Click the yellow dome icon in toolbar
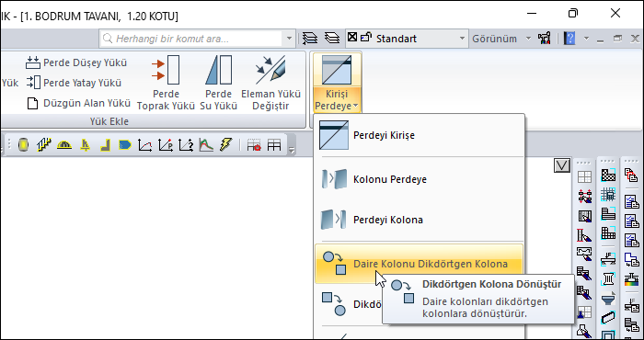644x340 pixels. (64, 145)
